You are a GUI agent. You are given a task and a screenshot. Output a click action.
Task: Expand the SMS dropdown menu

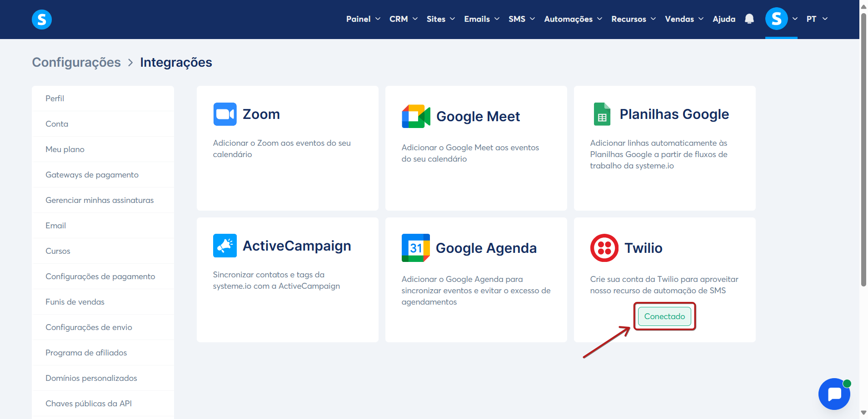tap(522, 19)
